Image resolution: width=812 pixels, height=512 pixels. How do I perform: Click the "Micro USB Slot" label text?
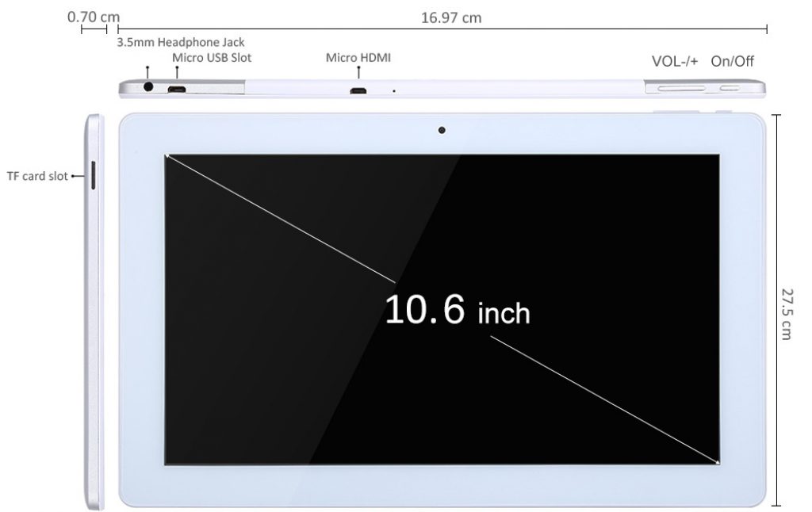(212, 58)
